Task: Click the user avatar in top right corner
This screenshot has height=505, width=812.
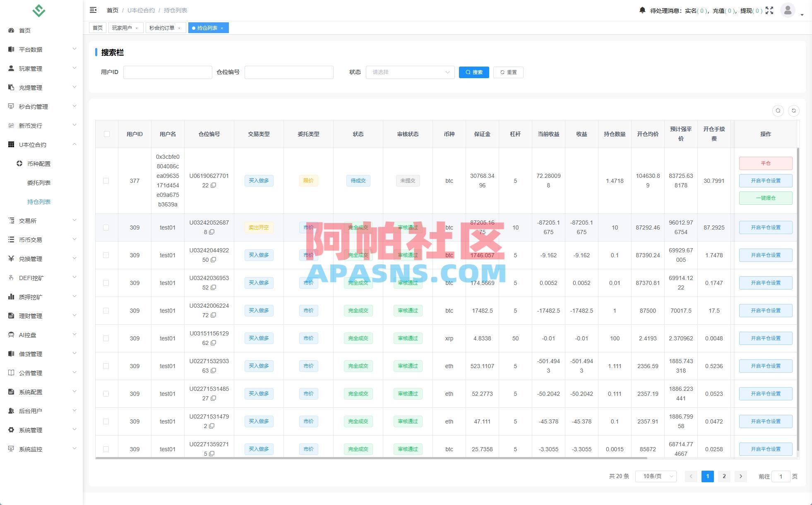Action: pos(788,10)
